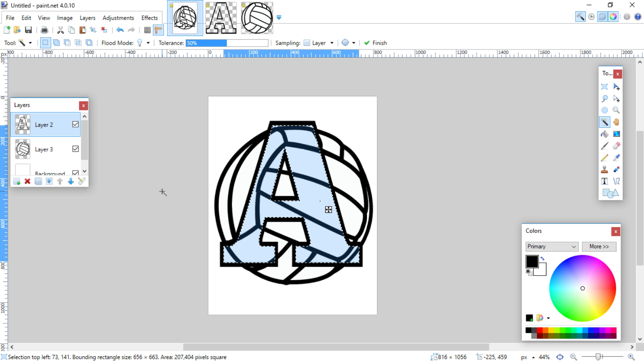The height and width of the screenshot is (362, 644).
Task: Select the Line/Curve tool
Action: coord(616,181)
